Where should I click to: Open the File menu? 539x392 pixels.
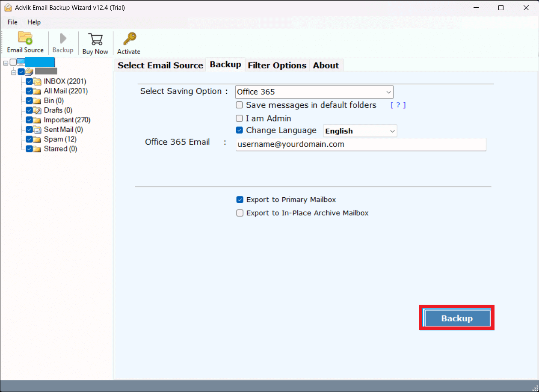pyautogui.click(x=12, y=22)
